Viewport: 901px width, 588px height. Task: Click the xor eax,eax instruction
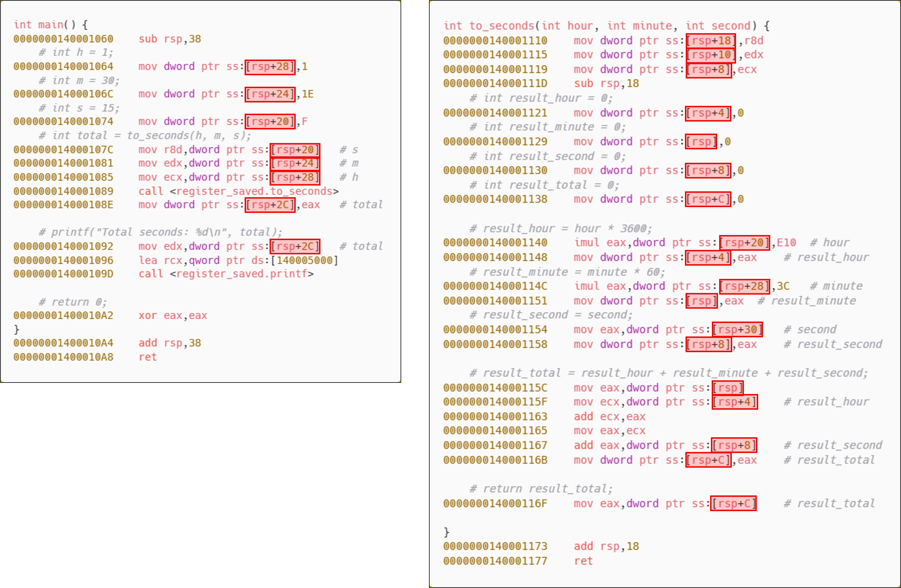[x=173, y=316]
